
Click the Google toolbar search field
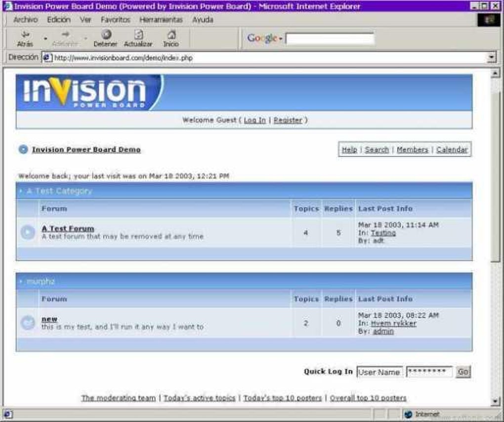coord(330,39)
